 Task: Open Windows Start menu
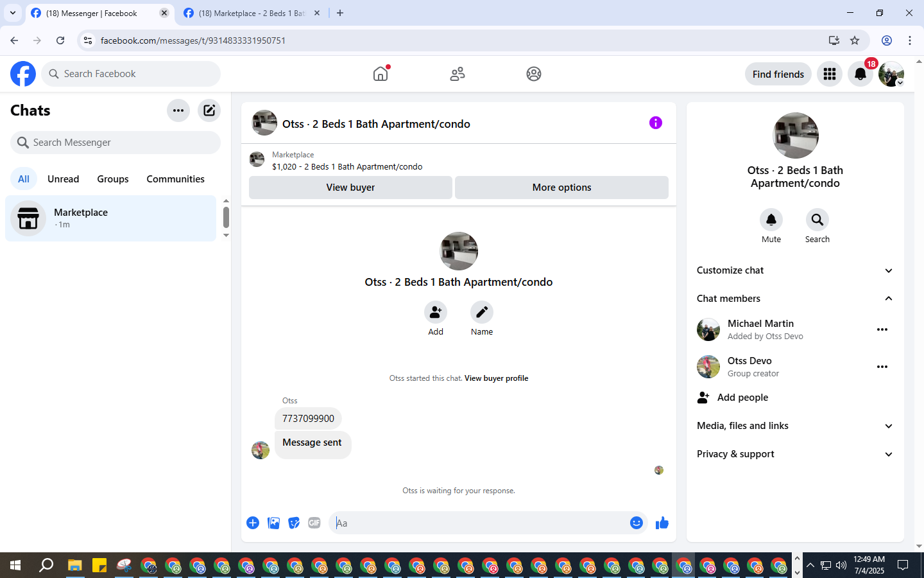pos(15,565)
